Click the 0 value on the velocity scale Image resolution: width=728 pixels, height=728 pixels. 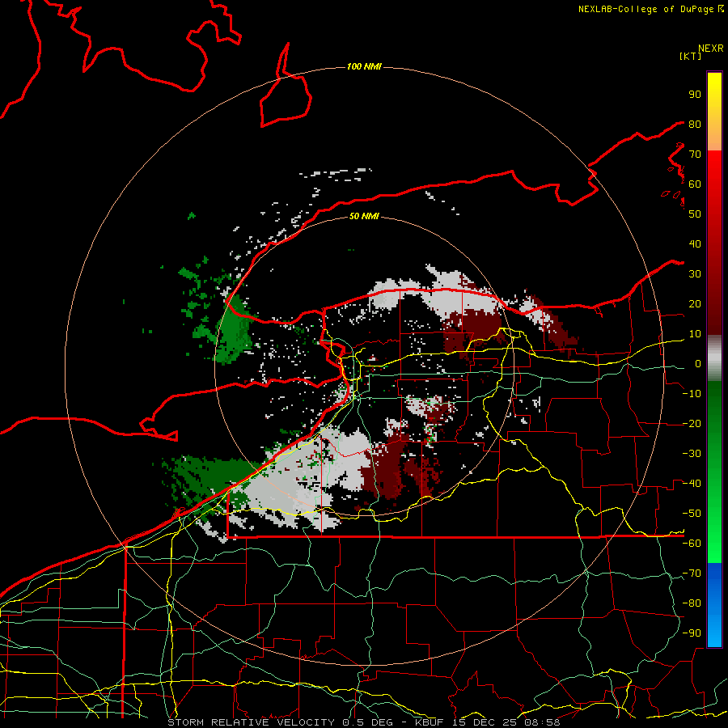698,363
